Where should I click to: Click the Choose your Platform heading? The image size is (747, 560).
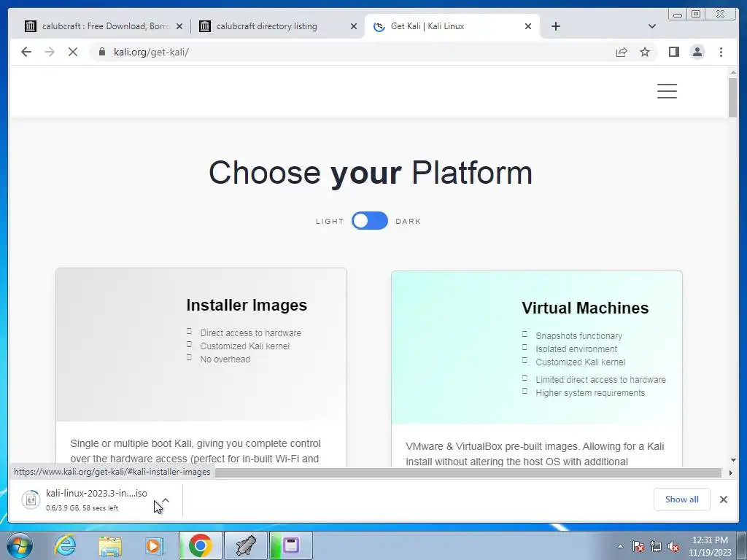point(370,172)
